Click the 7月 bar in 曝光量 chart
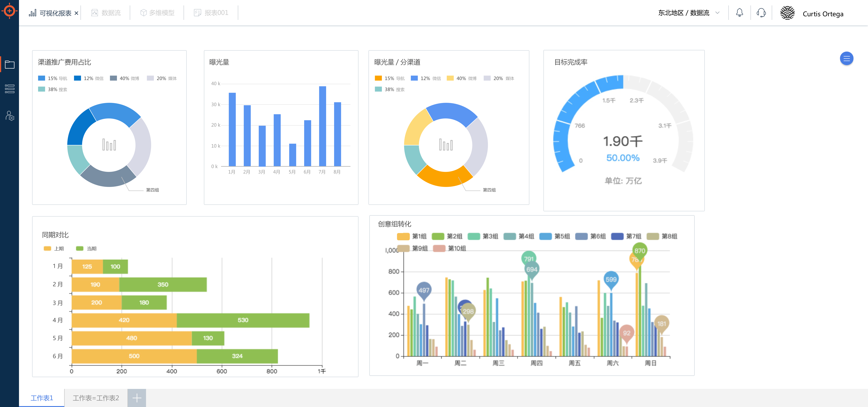This screenshot has height=407, width=868. point(322,126)
